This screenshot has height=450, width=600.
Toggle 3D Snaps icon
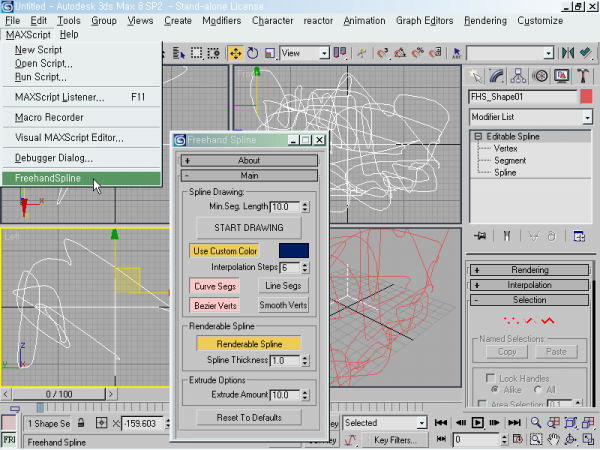(x=383, y=53)
